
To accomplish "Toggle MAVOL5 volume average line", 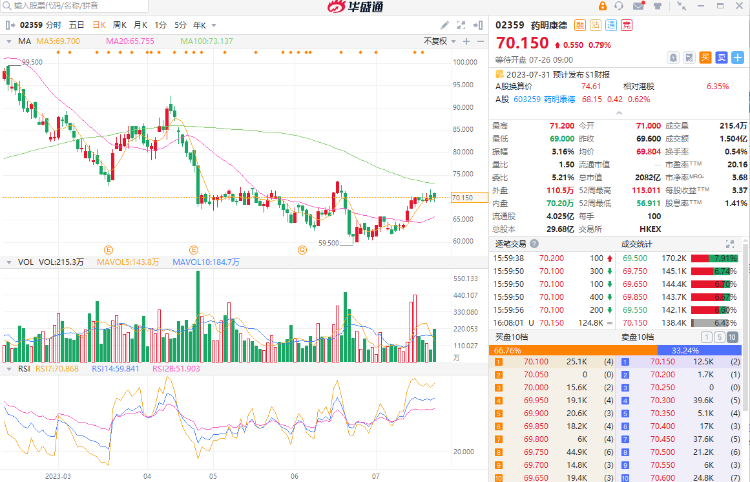I will tap(128, 262).
